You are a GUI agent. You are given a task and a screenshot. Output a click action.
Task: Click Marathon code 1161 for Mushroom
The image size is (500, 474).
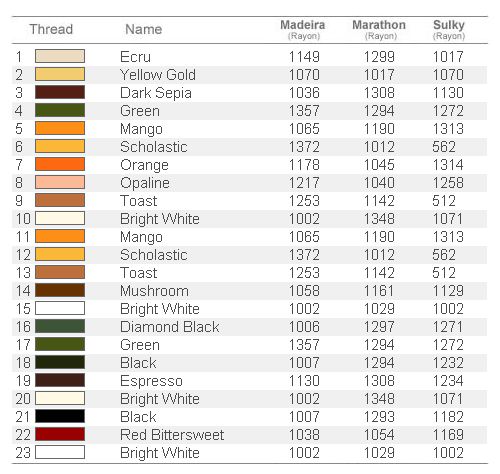[379, 291]
